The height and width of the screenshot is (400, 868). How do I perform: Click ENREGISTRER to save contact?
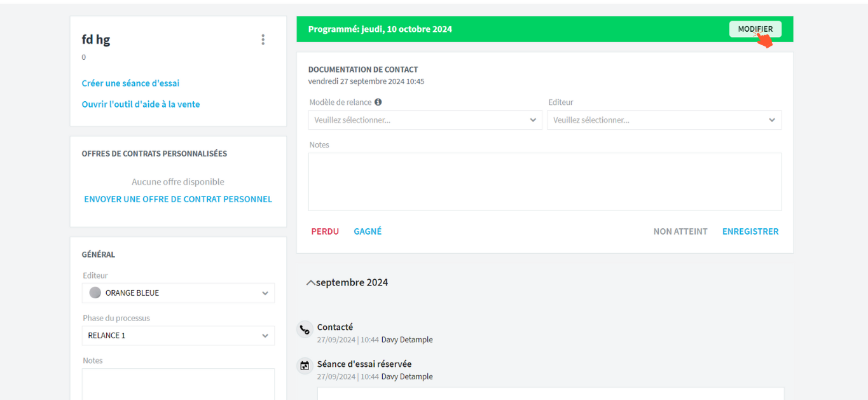(750, 231)
